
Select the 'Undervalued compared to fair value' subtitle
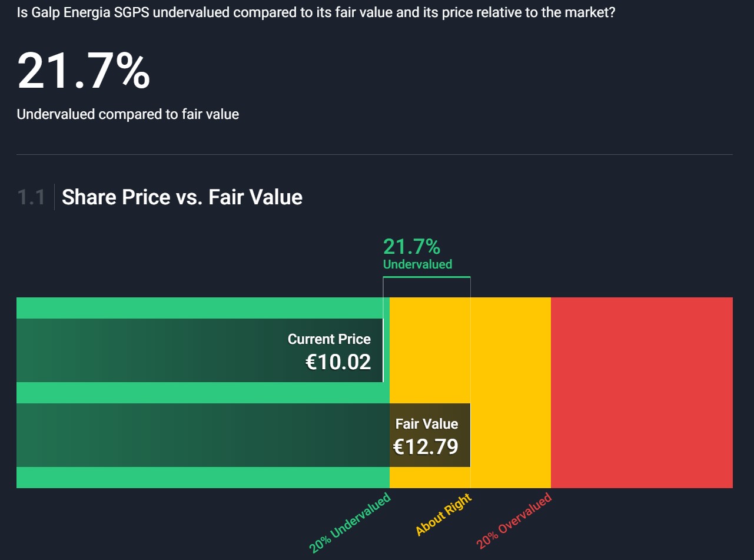128,114
